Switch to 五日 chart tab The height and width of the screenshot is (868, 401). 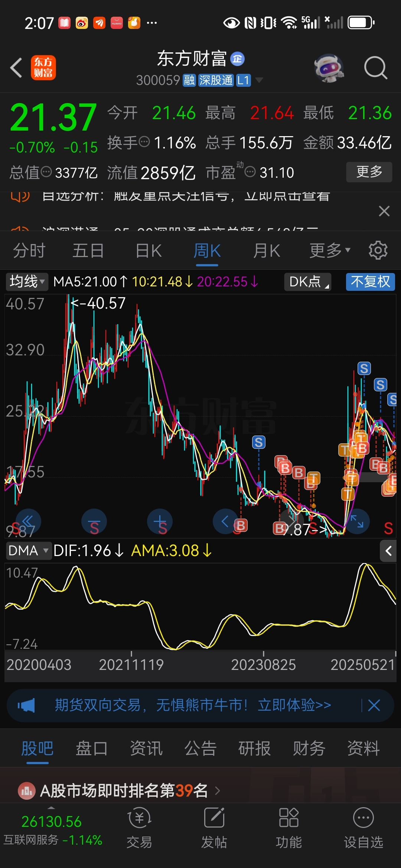pos(88,251)
